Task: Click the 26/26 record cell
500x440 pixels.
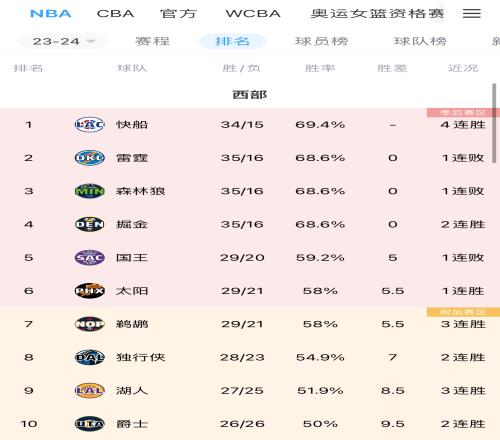Action: 242,424
